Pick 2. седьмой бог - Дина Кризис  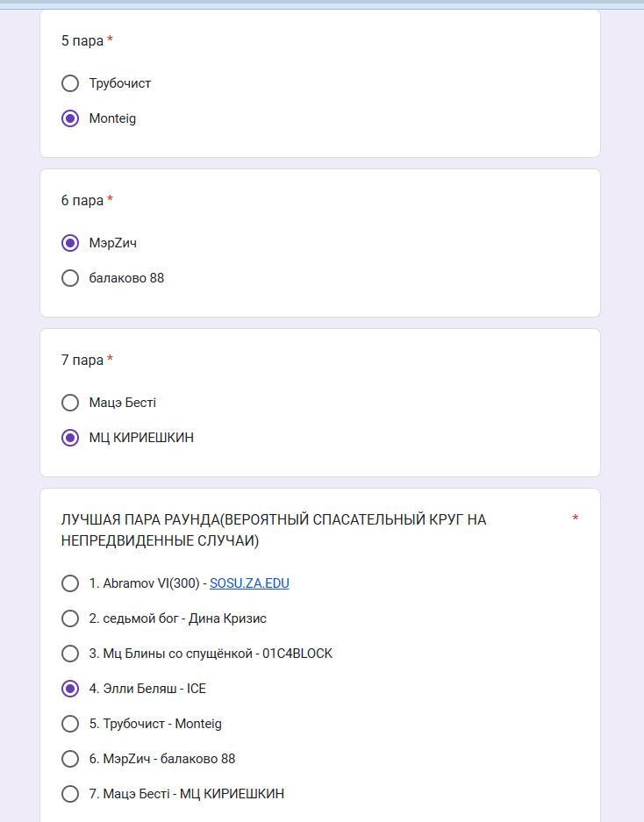pos(70,618)
